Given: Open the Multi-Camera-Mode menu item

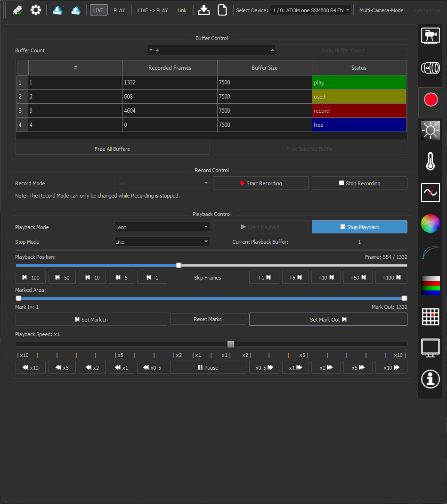Looking at the screenshot, I should 381,10.
